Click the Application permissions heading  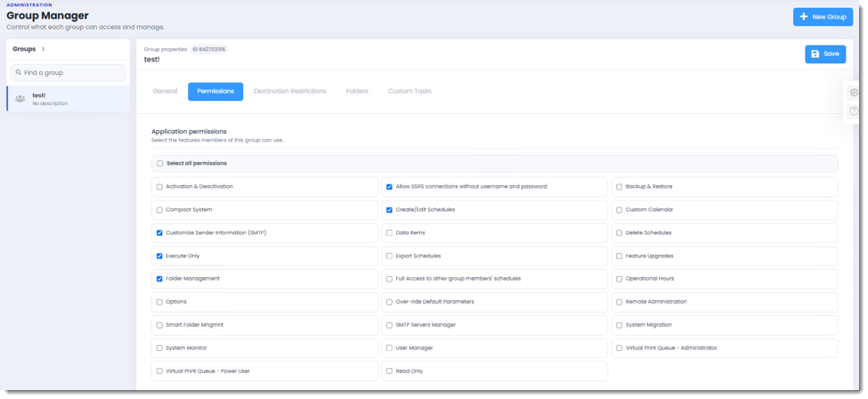point(189,132)
